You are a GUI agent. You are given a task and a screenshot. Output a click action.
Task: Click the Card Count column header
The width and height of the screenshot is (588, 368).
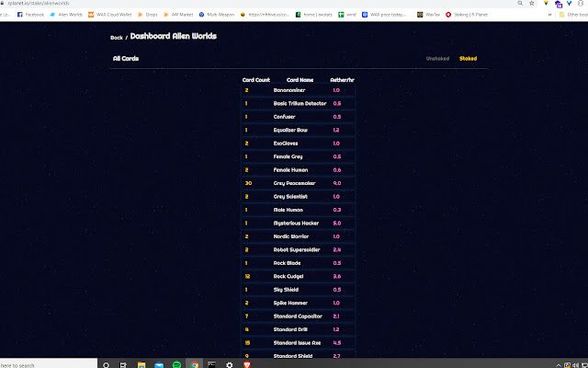[256, 80]
